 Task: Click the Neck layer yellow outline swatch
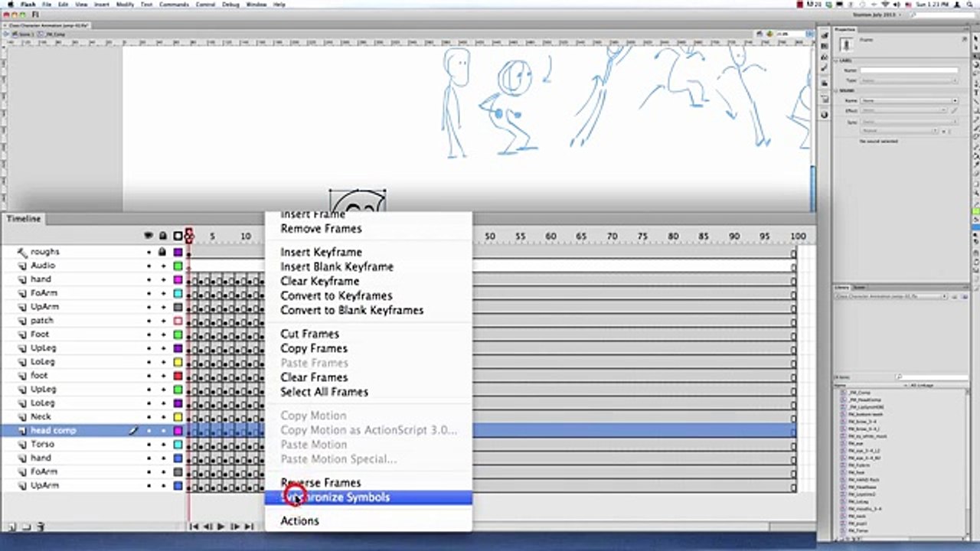coord(178,417)
